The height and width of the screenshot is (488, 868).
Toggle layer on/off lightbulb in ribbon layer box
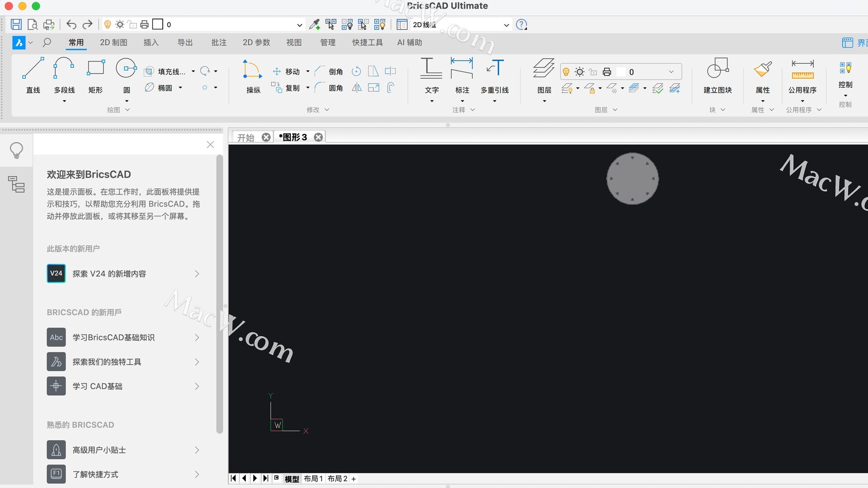[566, 72]
